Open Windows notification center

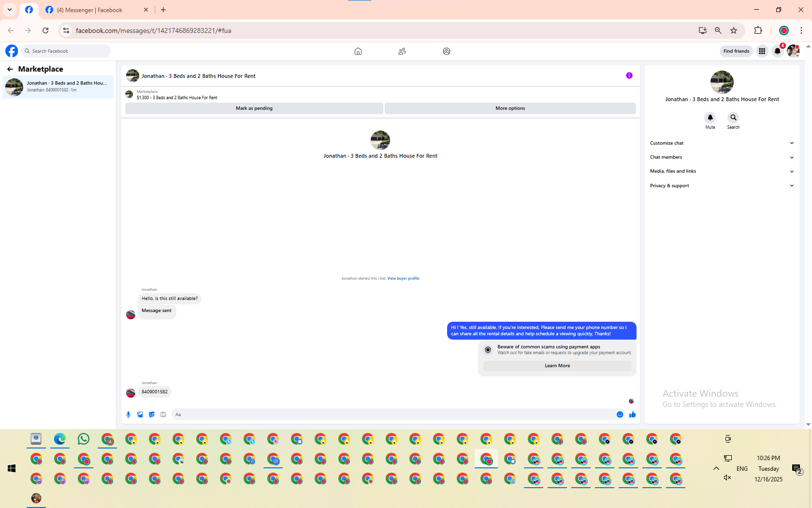click(797, 468)
